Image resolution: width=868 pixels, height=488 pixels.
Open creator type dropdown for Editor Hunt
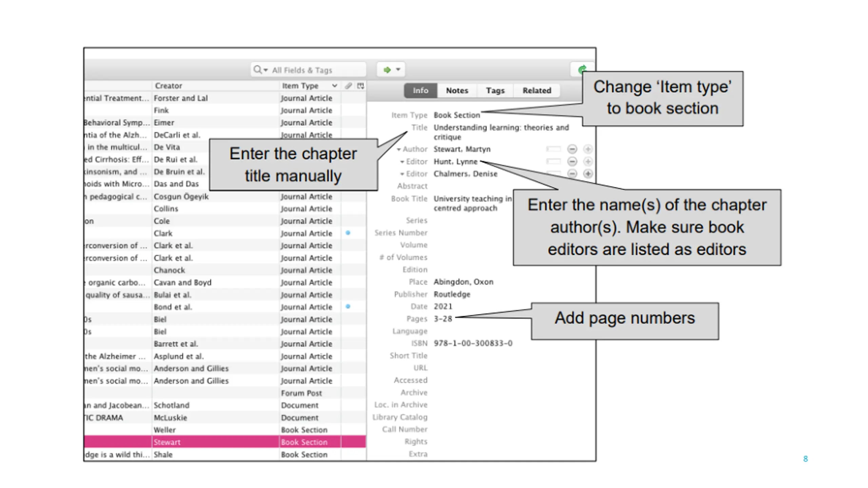coord(414,162)
